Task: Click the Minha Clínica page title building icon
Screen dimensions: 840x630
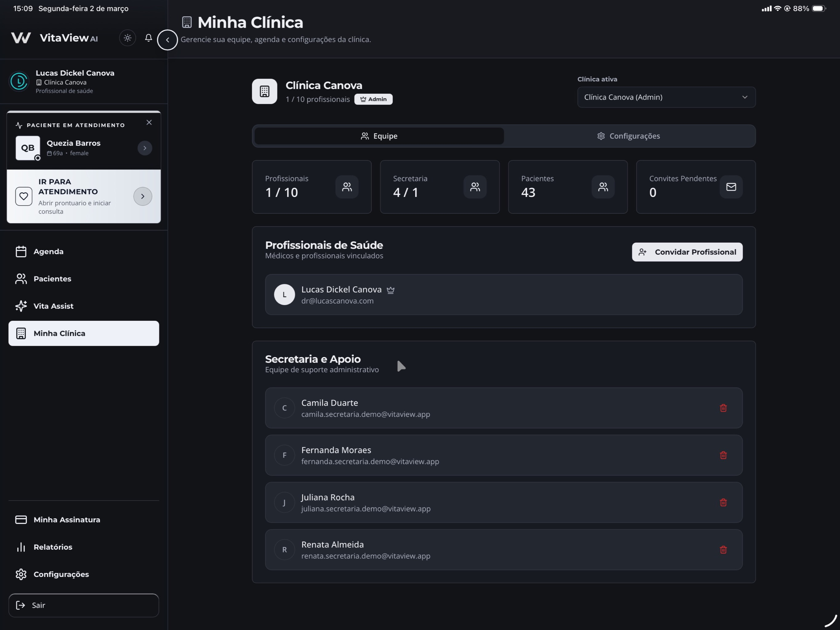Action: 187,22
